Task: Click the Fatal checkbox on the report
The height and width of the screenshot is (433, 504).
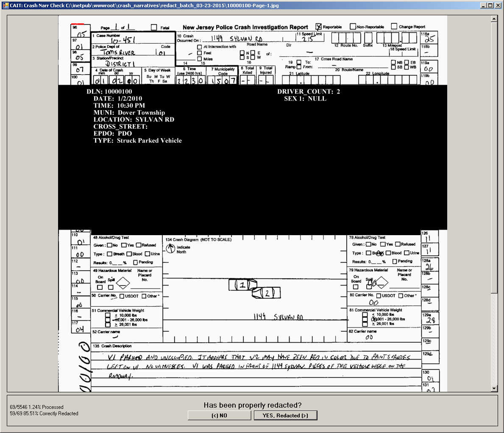Action: tap(154, 27)
